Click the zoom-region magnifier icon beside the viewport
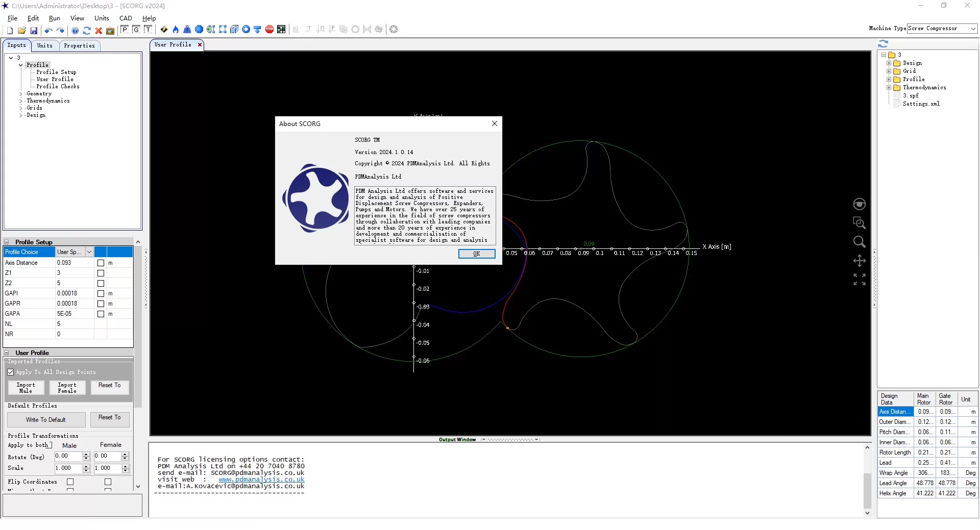980x530 pixels. pyautogui.click(x=860, y=223)
